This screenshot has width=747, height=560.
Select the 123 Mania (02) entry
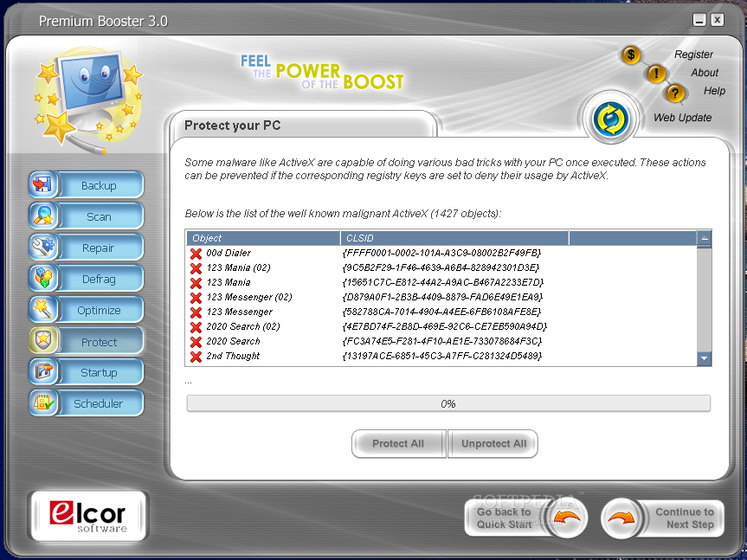pyautogui.click(x=238, y=268)
